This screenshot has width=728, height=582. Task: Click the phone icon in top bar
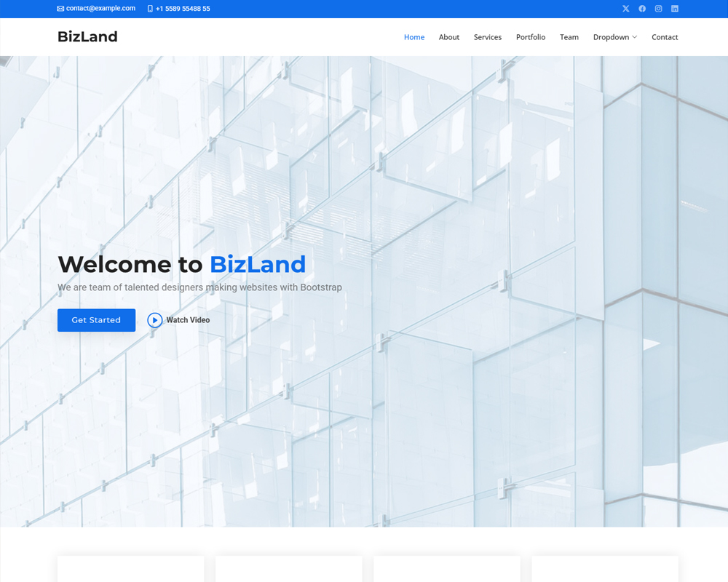[150, 9]
